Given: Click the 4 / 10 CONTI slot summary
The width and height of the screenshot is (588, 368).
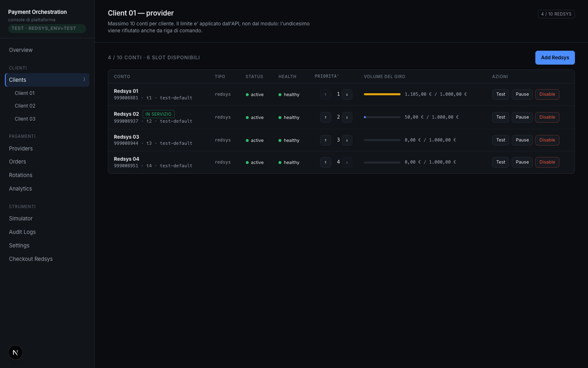Looking at the screenshot, I should pyautogui.click(x=154, y=58).
